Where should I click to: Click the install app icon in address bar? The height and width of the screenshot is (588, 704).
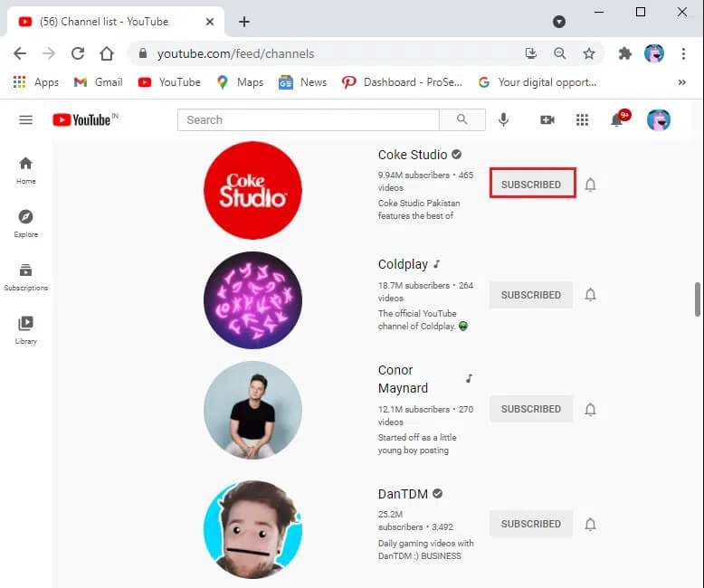[530, 54]
